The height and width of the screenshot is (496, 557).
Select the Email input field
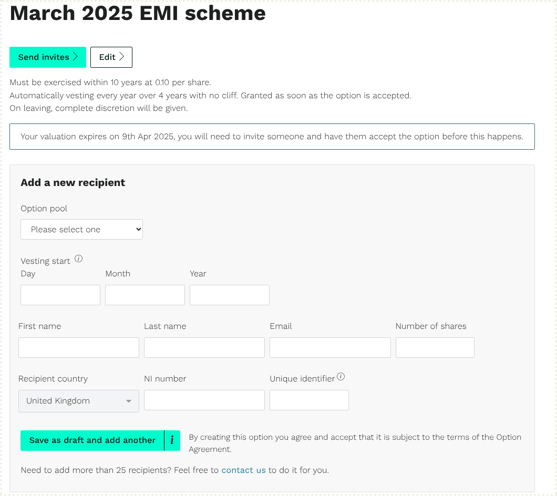[x=330, y=347]
